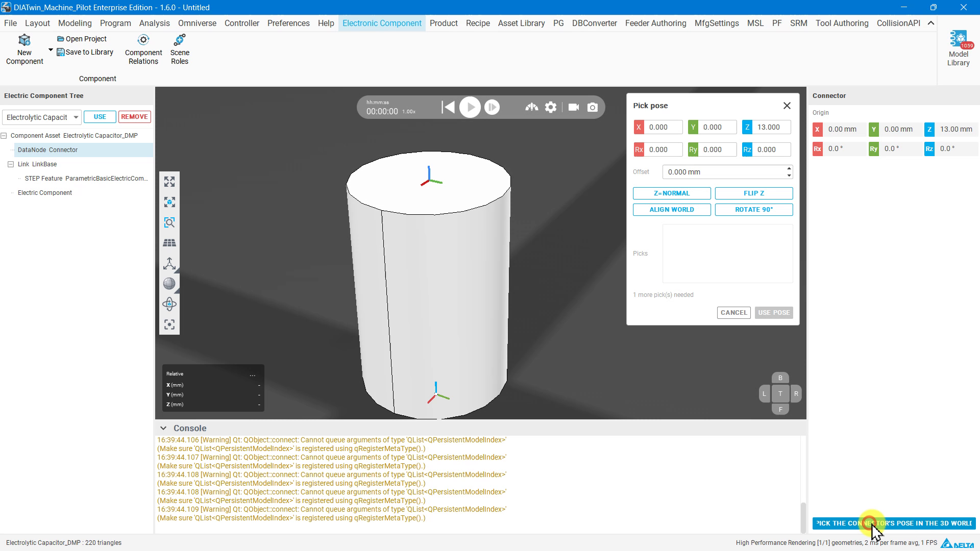This screenshot has width=980, height=551.
Task: Switch to the Tool Authoring tab
Action: tap(842, 23)
